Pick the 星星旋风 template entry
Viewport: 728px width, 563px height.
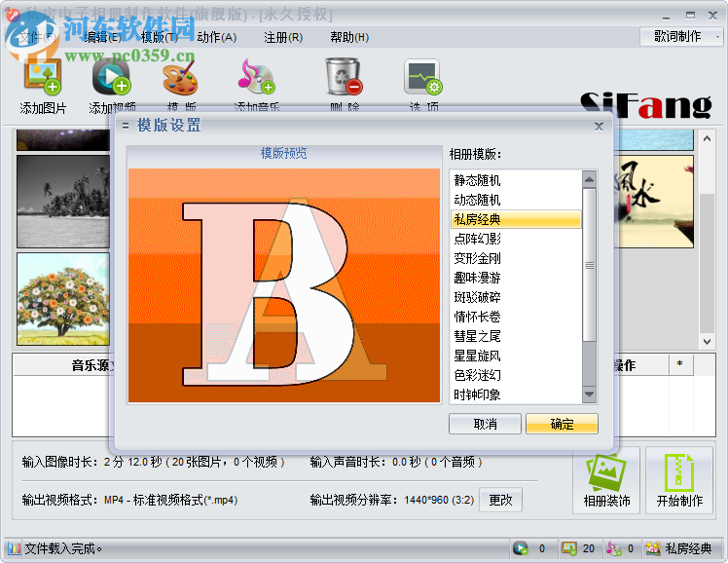click(477, 356)
